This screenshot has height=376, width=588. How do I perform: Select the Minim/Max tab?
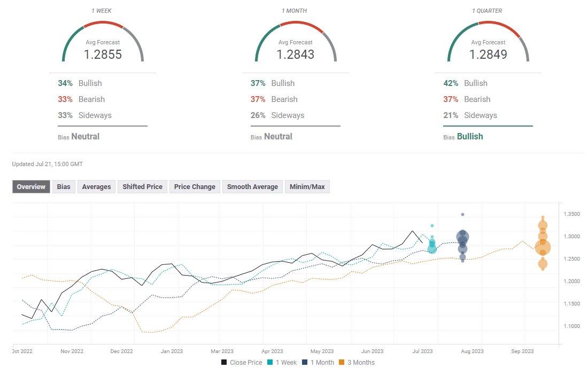(x=307, y=186)
